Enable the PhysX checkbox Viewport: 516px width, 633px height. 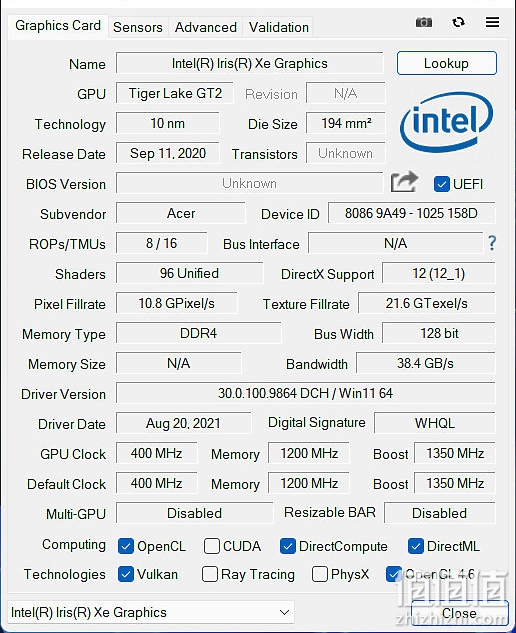pos(319,574)
